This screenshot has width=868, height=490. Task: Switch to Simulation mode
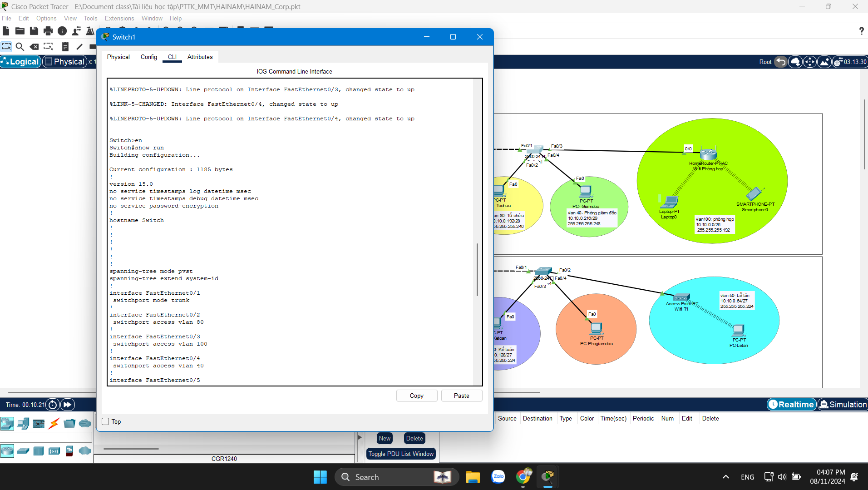(x=843, y=405)
